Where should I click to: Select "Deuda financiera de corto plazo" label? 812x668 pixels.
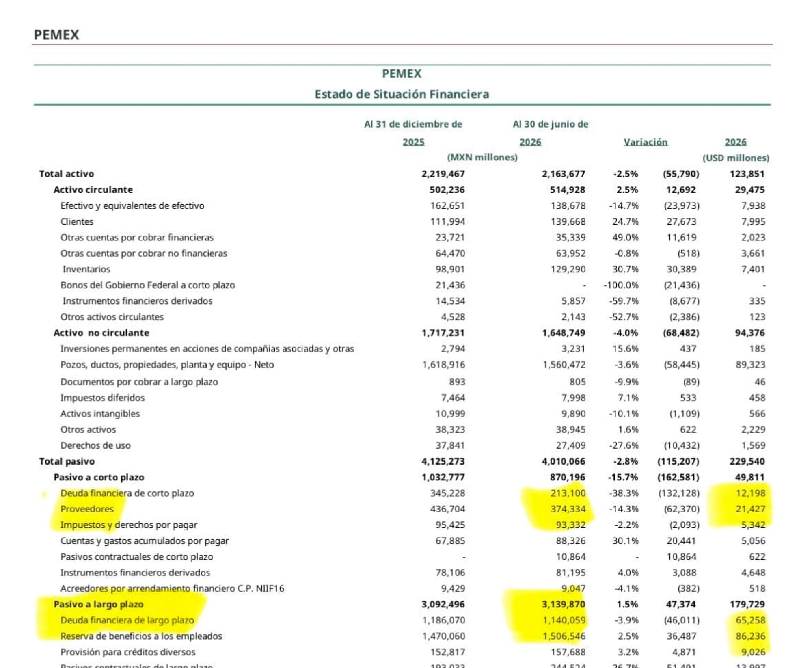[x=127, y=493]
